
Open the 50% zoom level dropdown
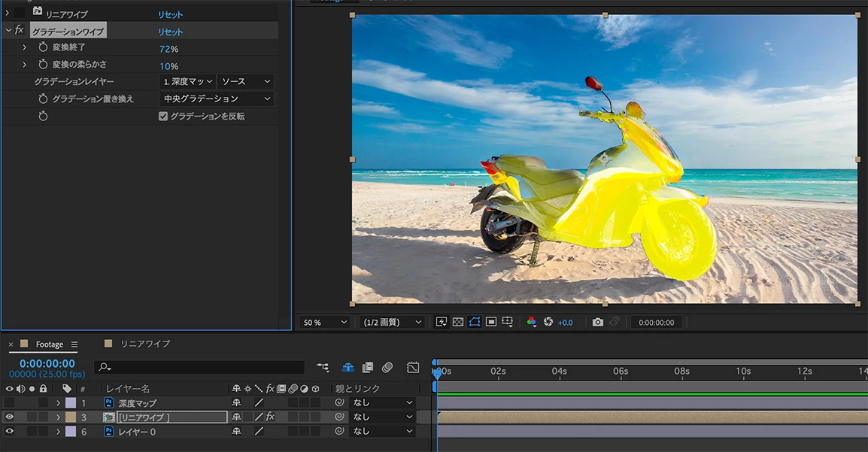326,322
